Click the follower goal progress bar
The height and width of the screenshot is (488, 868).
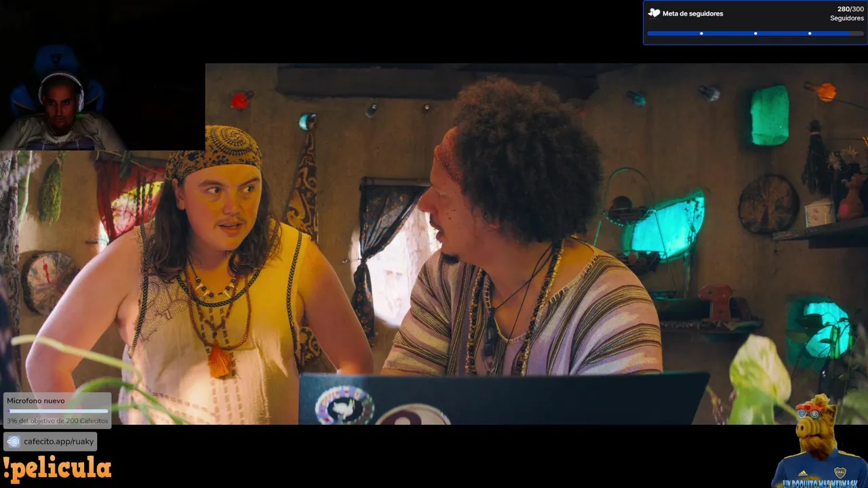click(755, 33)
